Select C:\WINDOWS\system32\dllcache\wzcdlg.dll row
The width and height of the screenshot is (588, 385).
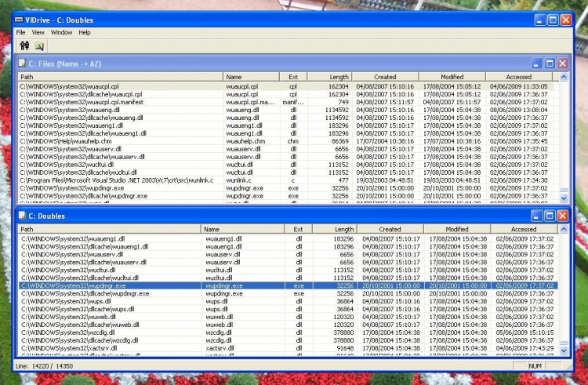289,340
